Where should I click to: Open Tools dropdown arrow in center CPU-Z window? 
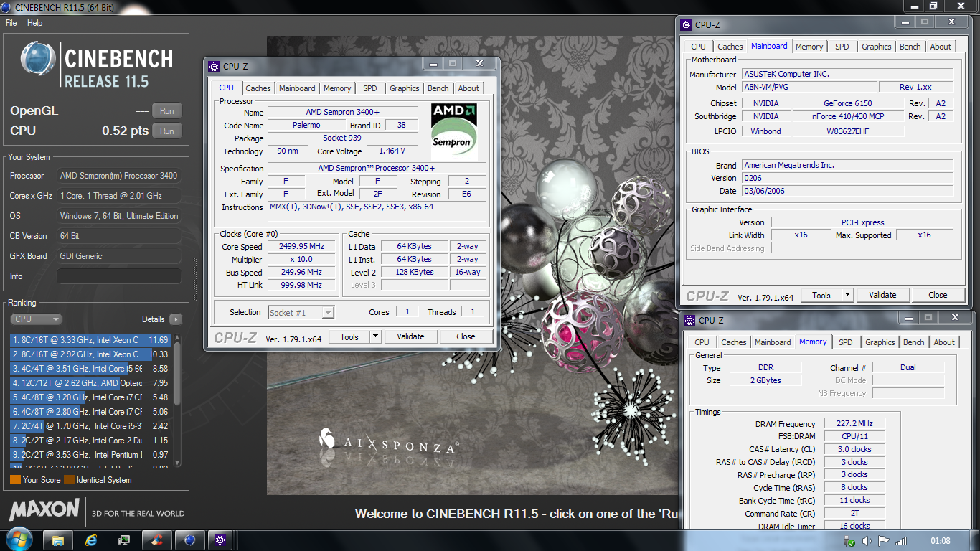click(375, 336)
